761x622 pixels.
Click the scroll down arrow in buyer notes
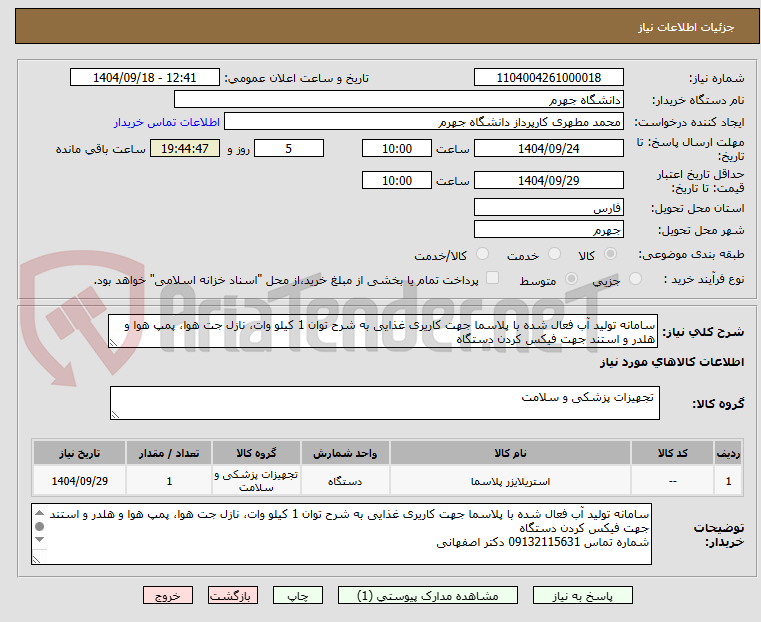click(x=40, y=540)
